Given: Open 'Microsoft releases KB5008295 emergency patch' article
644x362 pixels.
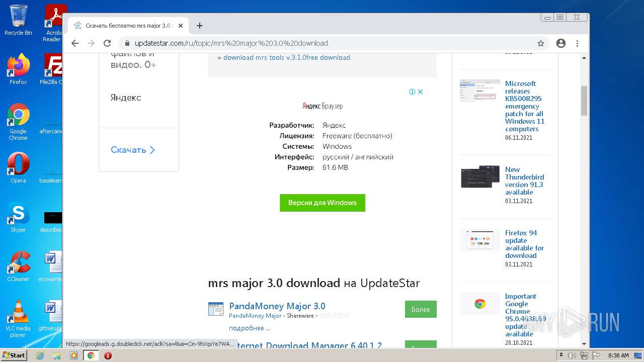Looking at the screenshot, I should [x=525, y=106].
